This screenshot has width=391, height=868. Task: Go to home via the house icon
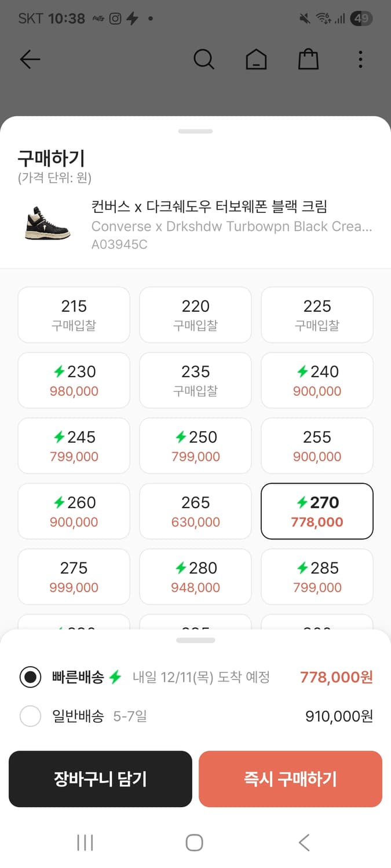256,59
